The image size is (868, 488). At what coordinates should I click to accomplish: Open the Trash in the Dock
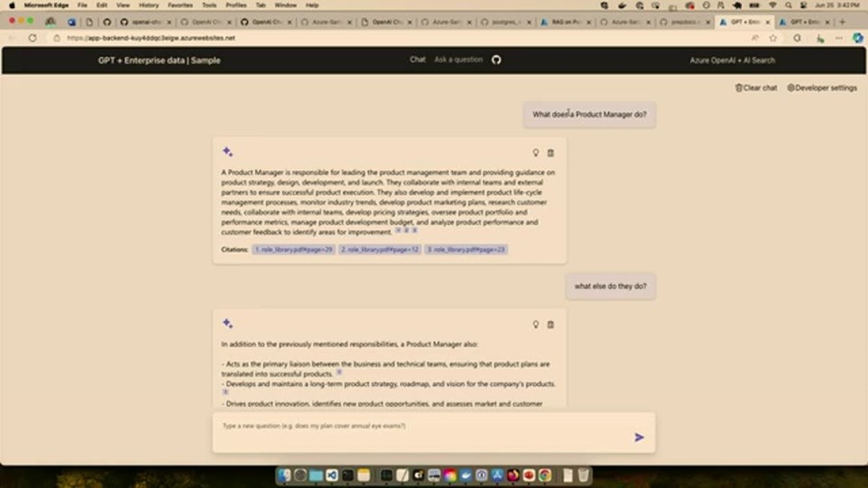[x=584, y=475]
